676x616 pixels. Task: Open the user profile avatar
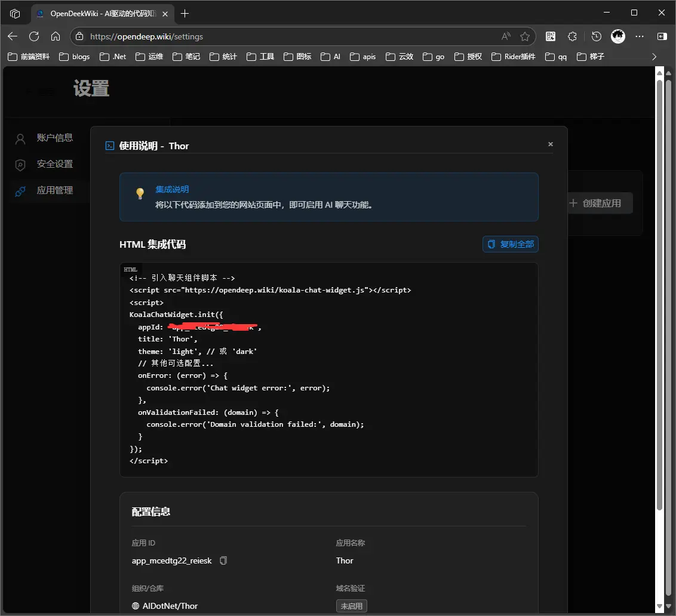tap(618, 36)
